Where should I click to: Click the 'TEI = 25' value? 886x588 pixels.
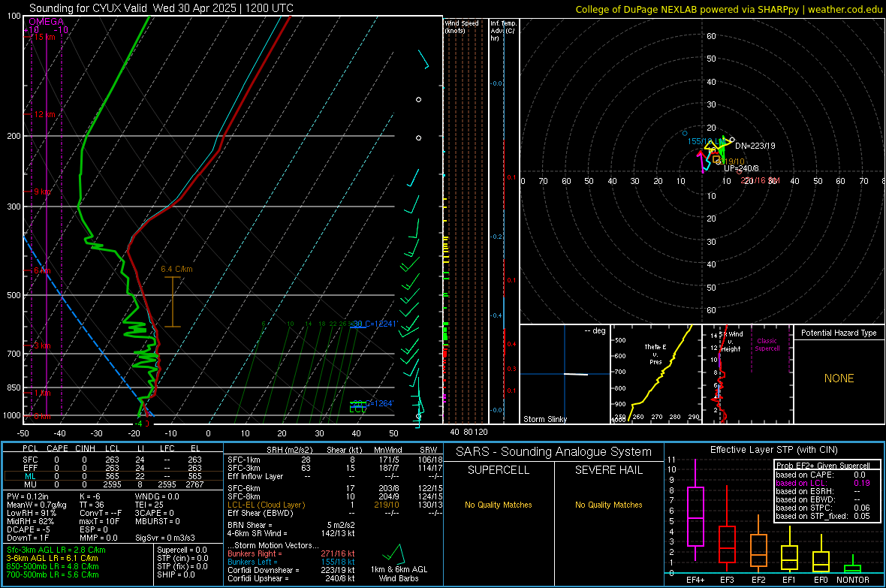tap(149, 505)
